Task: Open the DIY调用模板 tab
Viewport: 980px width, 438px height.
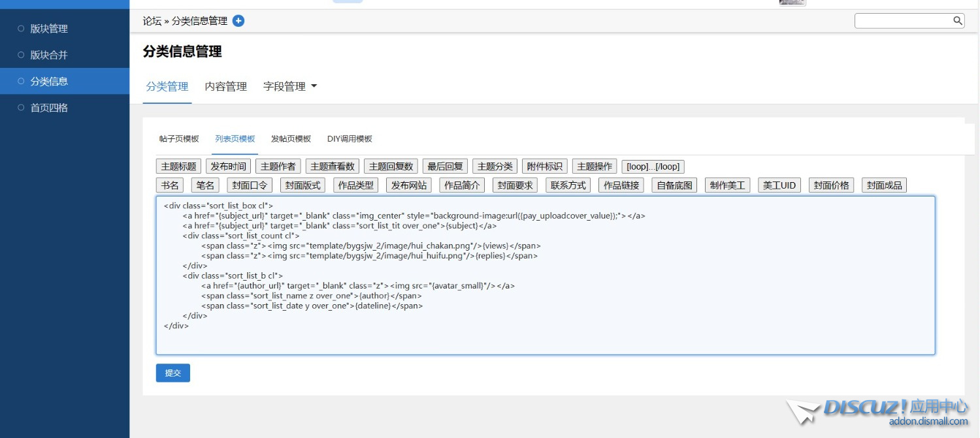Action: 350,139
